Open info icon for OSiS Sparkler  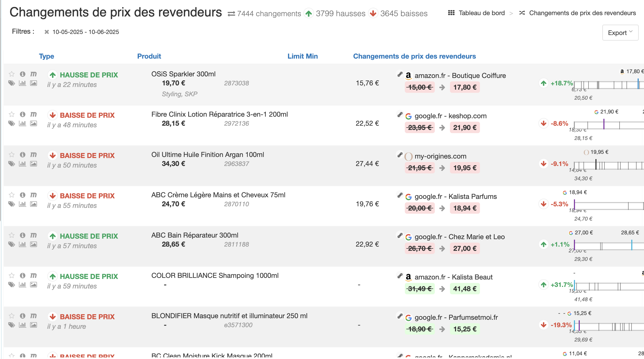(23, 74)
